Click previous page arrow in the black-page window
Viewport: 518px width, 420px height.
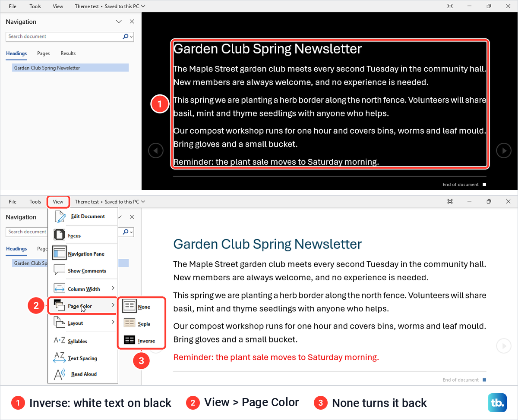(x=156, y=150)
